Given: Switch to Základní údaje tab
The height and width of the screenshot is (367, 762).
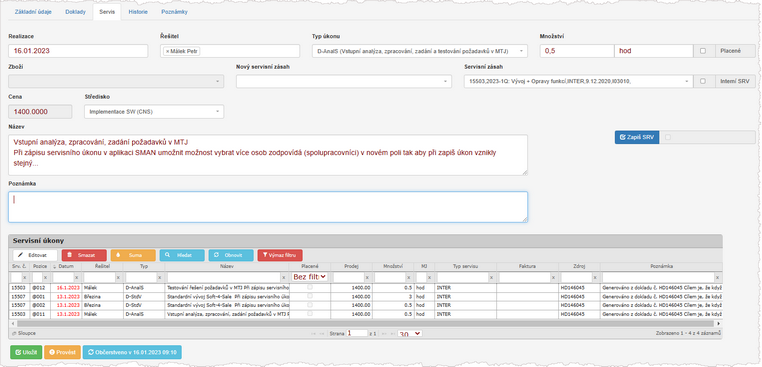Looking at the screenshot, I should 34,12.
